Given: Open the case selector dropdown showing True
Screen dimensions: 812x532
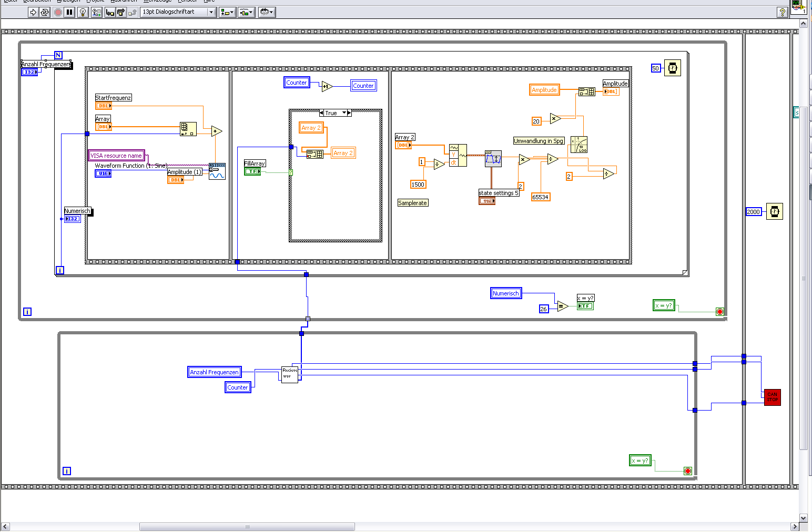Looking at the screenshot, I should tap(344, 113).
